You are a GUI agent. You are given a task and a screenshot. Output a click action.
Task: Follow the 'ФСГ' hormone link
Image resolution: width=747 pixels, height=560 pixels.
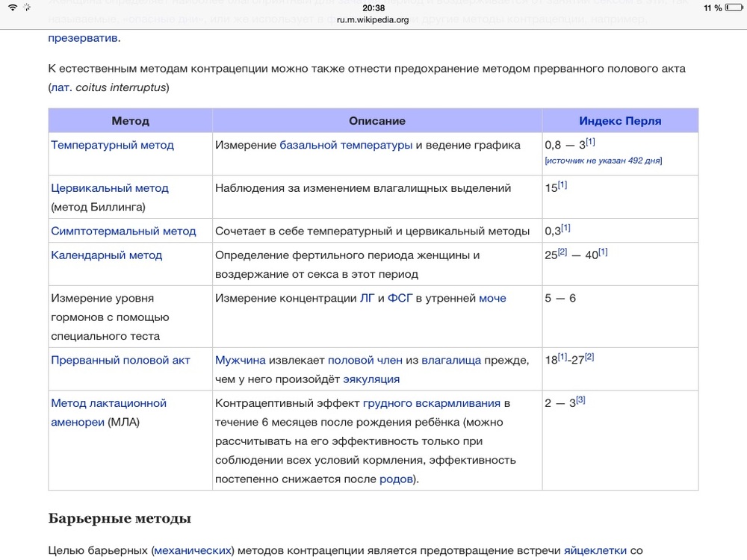400,298
